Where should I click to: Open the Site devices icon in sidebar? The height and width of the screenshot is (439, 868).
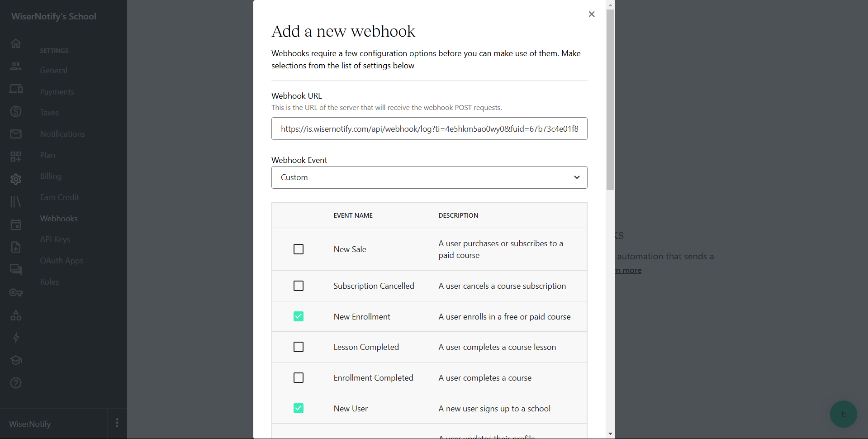click(x=16, y=89)
